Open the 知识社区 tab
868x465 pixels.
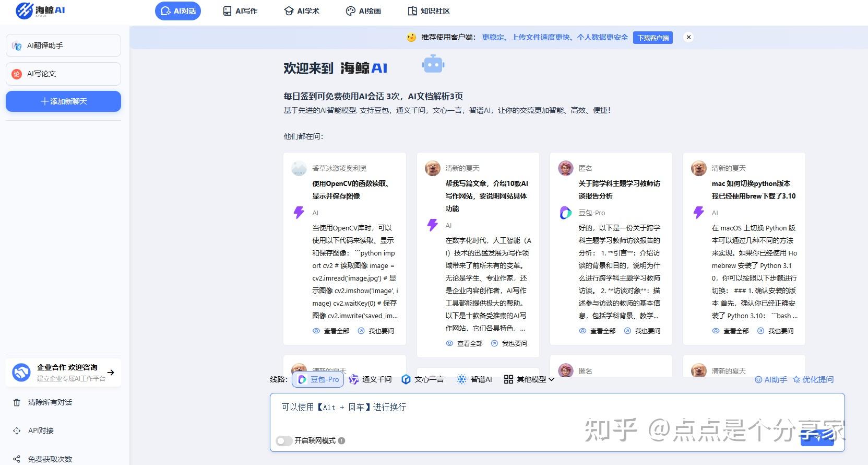[x=429, y=11]
